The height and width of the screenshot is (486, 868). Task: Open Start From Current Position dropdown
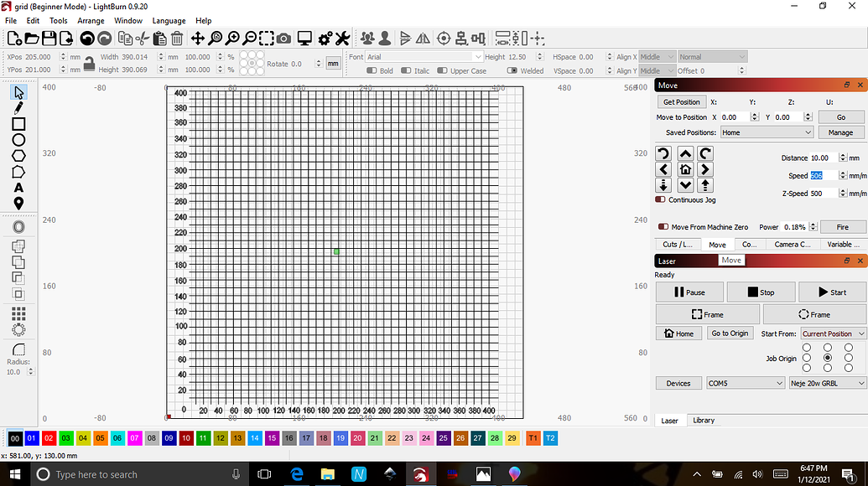coord(833,333)
